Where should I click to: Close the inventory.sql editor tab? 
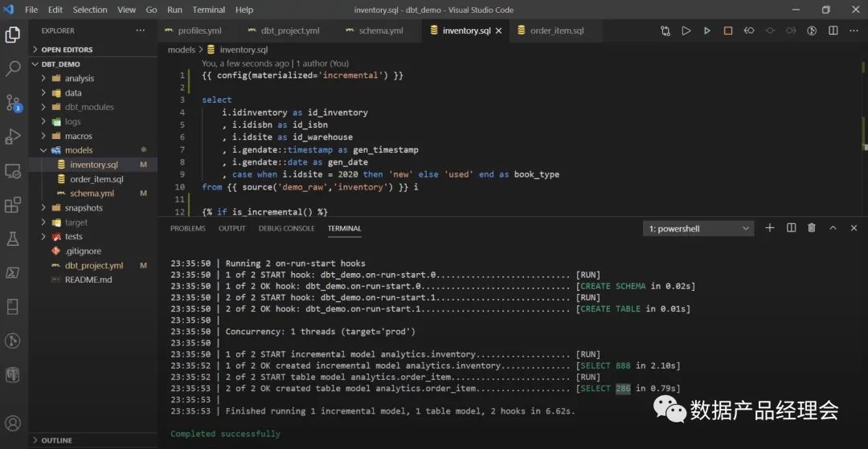(x=498, y=31)
